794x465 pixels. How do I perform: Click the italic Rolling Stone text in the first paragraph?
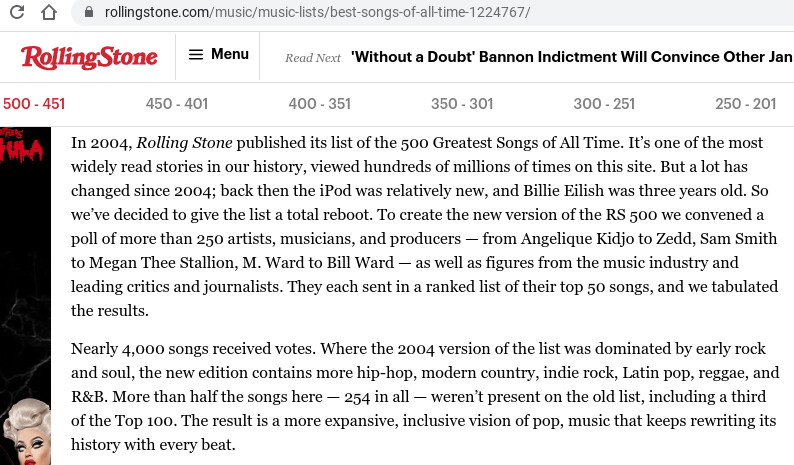point(184,143)
